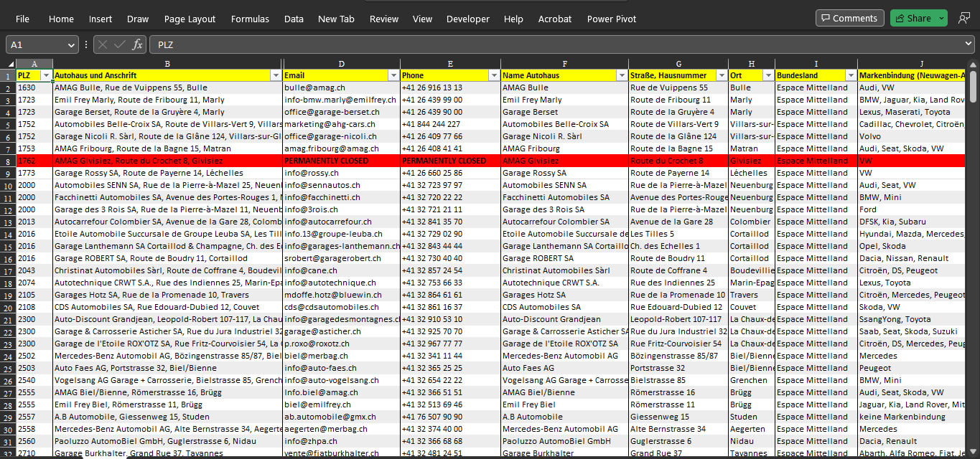
Task: Click the Cancel X in formula bar
Action: (x=103, y=44)
